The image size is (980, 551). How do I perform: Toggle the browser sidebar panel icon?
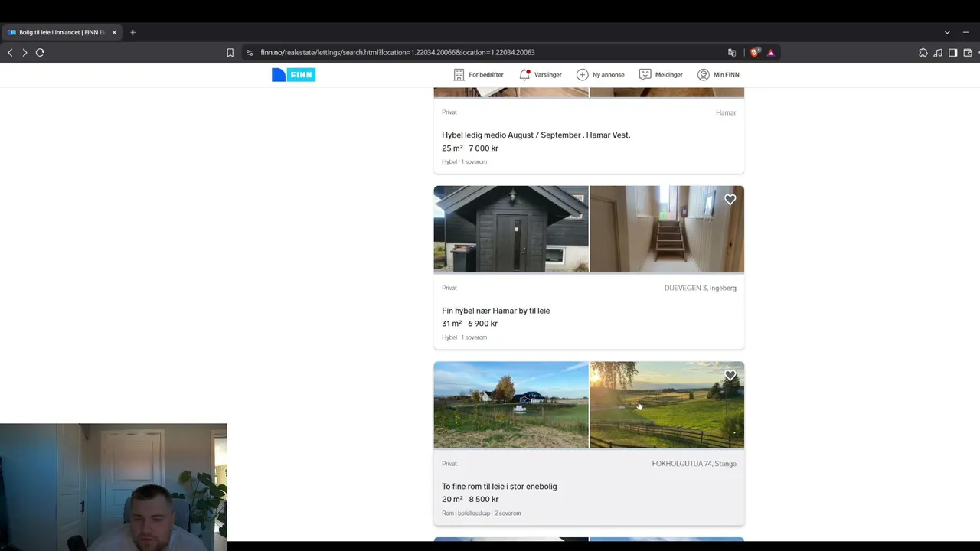pyautogui.click(x=952, y=52)
